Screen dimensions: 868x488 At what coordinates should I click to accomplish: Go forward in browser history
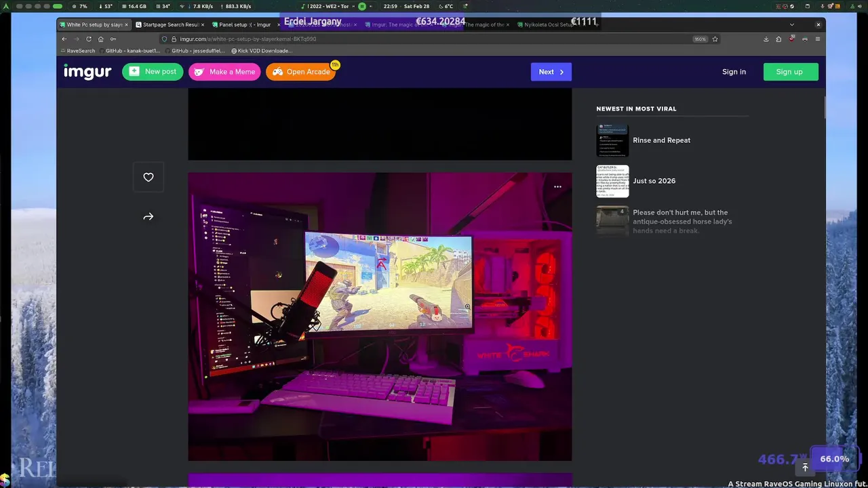(x=77, y=39)
